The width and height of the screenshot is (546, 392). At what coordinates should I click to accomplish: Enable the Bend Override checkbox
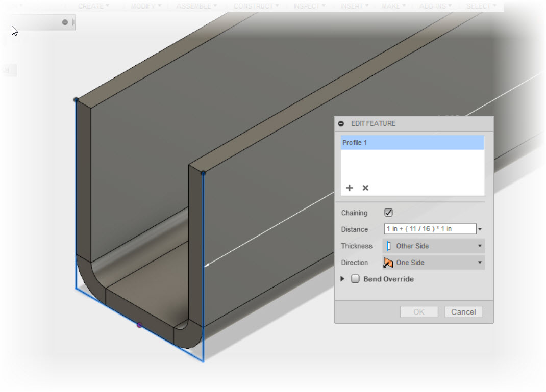point(356,279)
